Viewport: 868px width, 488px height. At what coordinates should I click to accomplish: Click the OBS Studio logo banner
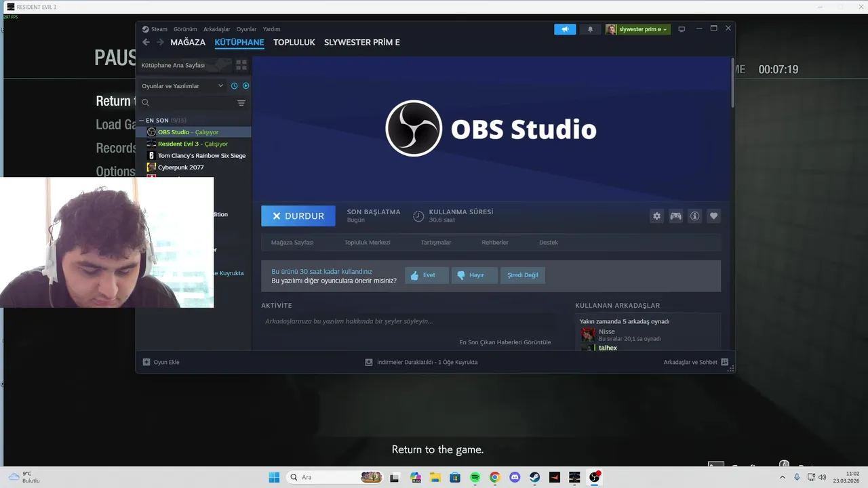pos(490,129)
